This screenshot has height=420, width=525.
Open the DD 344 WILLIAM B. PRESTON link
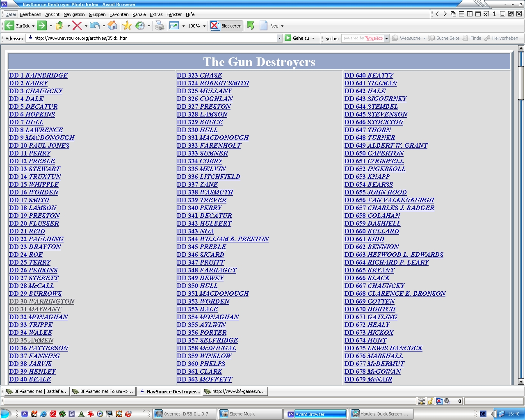223,239
